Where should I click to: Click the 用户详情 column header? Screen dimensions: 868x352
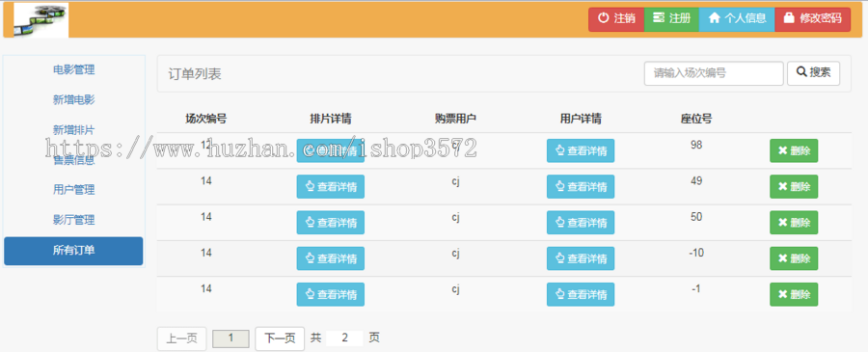(581, 119)
